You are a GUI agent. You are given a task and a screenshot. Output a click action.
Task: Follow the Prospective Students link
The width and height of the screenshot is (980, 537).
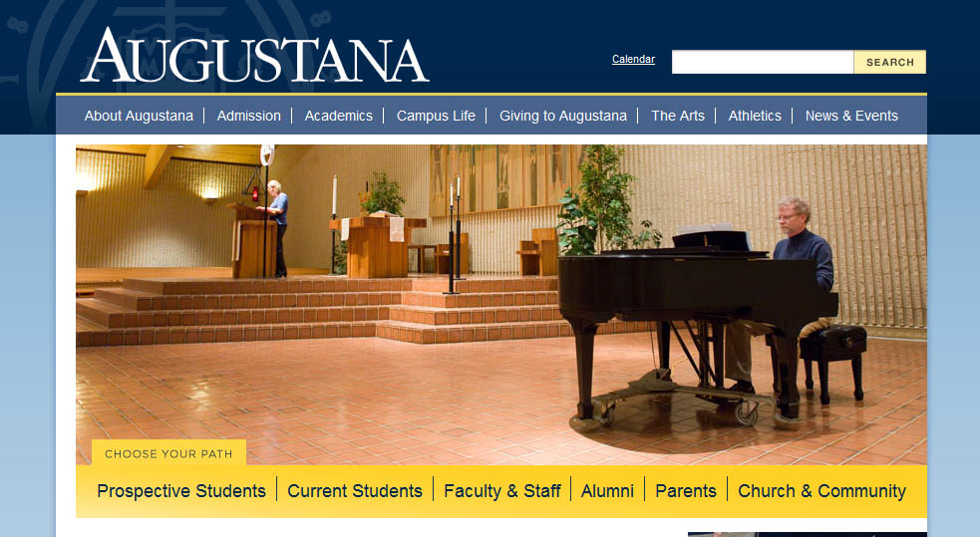(x=181, y=491)
